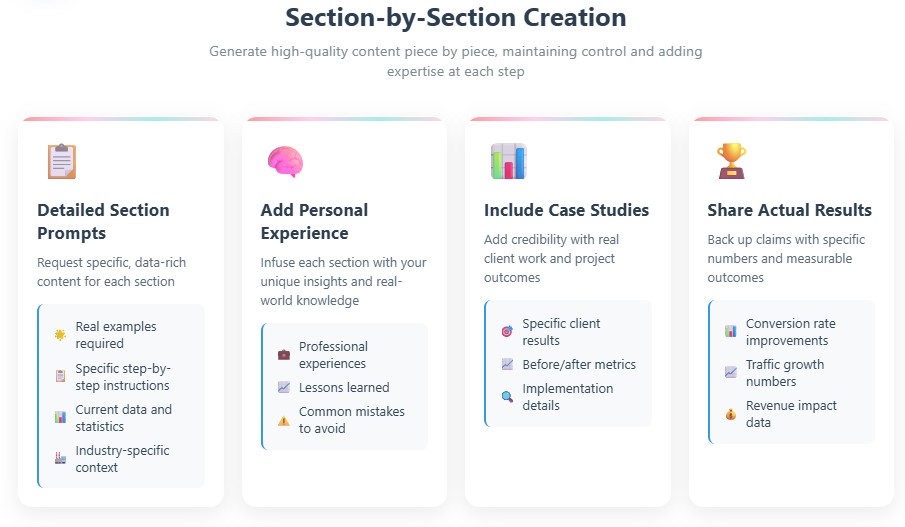The width and height of the screenshot is (905, 527).
Task: Click the Section-by-Section Creation title
Action: point(455,17)
